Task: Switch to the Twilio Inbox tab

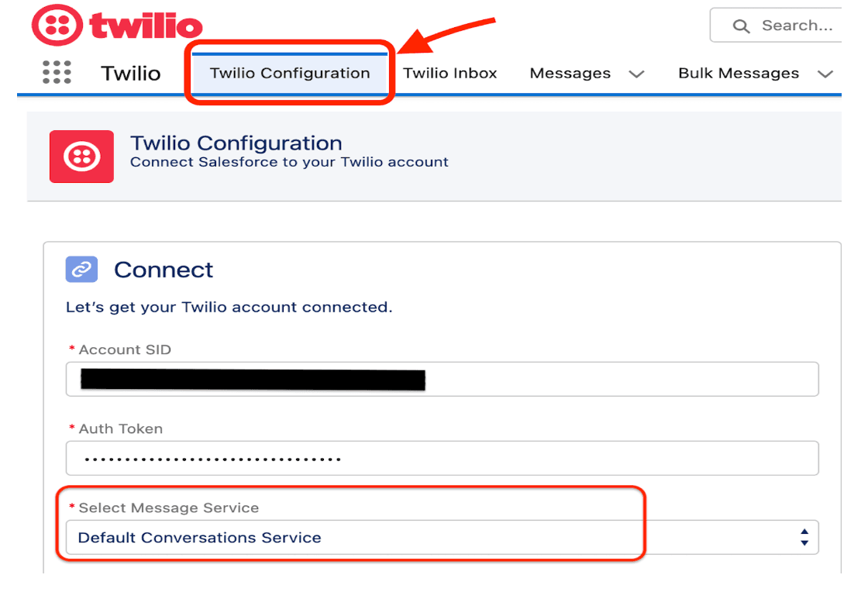Action: [x=449, y=74]
